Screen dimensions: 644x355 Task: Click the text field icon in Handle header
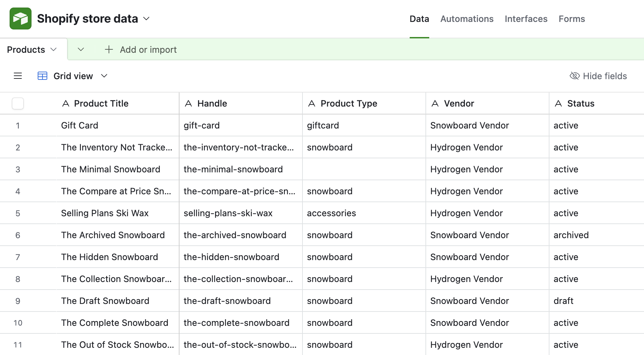coord(189,103)
